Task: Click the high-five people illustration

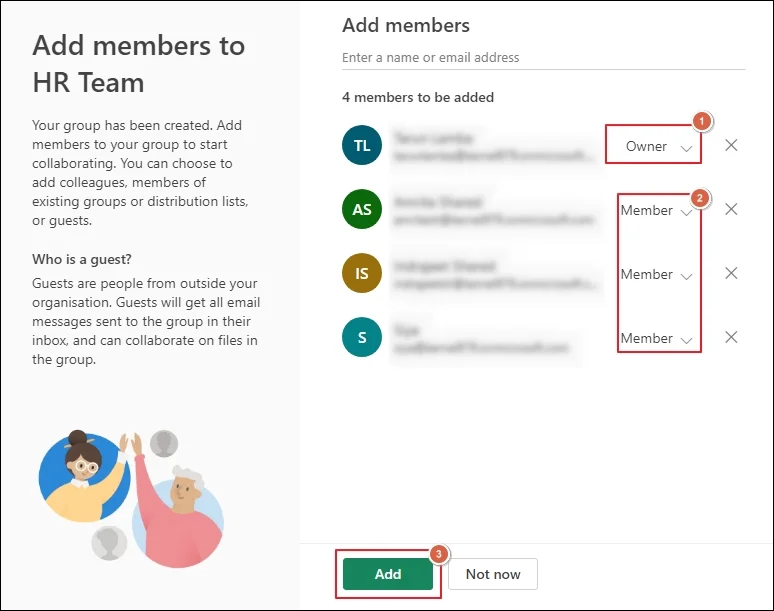Action: point(131,497)
